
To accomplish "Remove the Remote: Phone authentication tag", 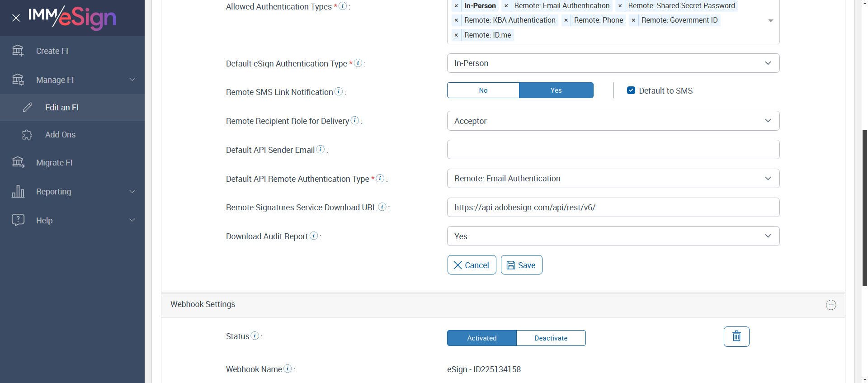I will coord(566,20).
